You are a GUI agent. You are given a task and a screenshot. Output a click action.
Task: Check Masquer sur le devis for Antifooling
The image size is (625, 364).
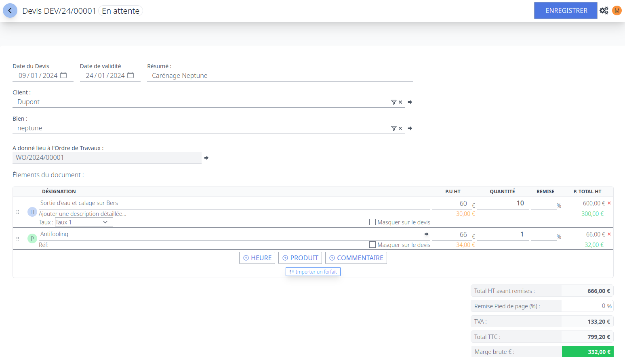tap(372, 245)
